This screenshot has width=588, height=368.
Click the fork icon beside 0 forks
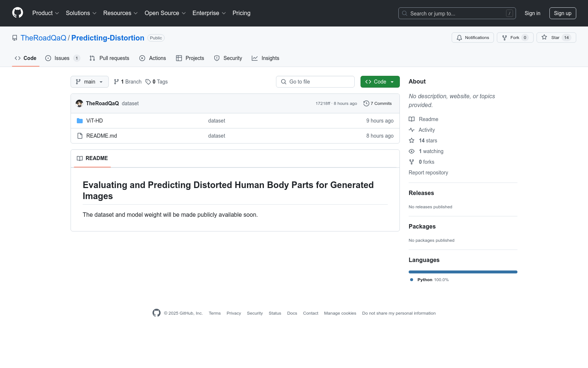coord(412,162)
